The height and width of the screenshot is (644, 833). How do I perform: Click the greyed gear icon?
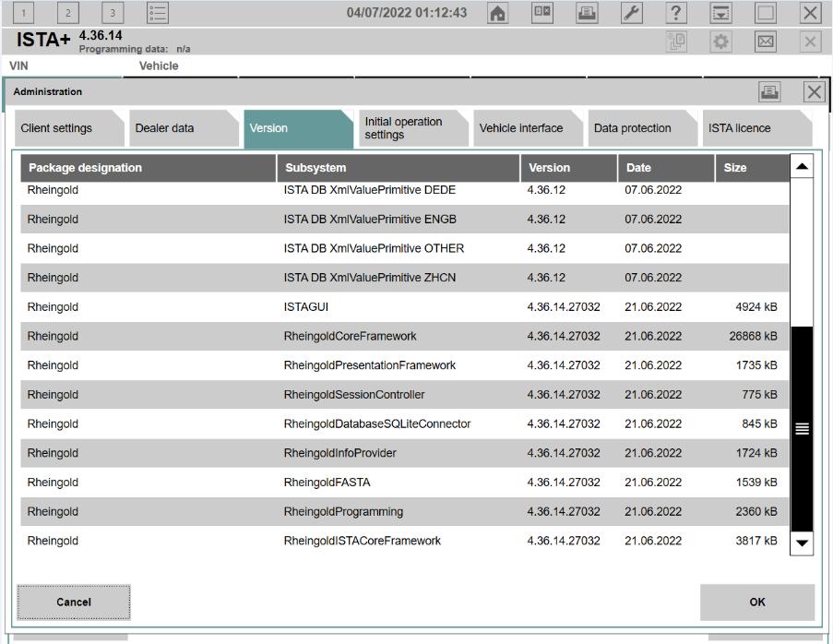(x=720, y=42)
